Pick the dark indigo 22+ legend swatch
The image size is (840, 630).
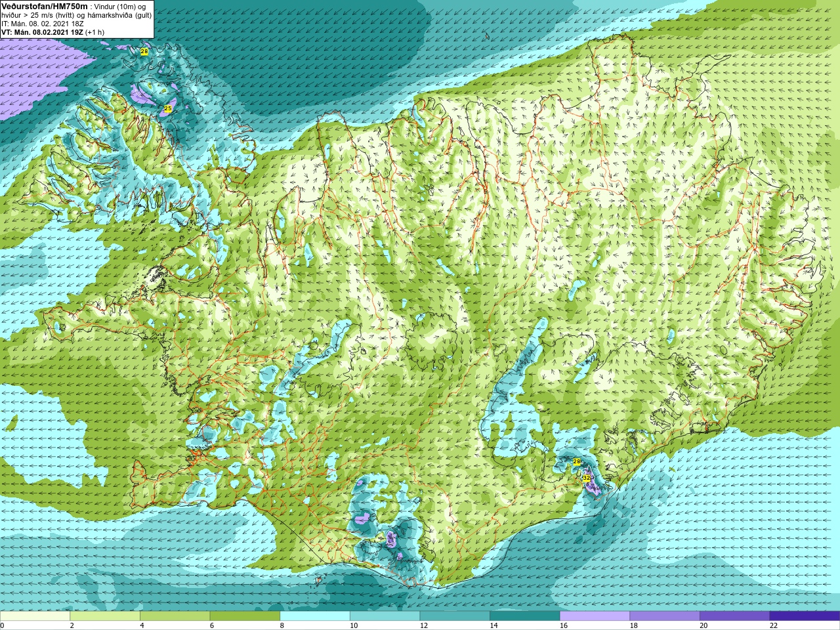[805, 616]
